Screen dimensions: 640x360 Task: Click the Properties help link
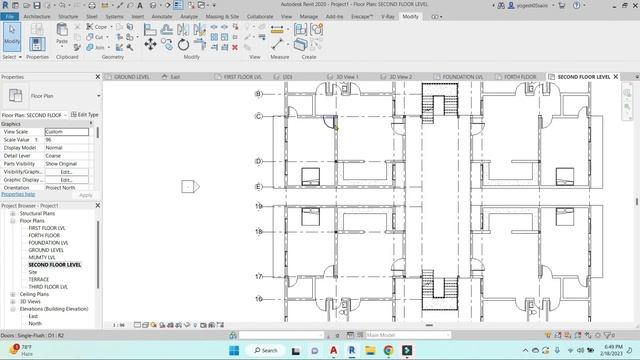click(x=18, y=194)
